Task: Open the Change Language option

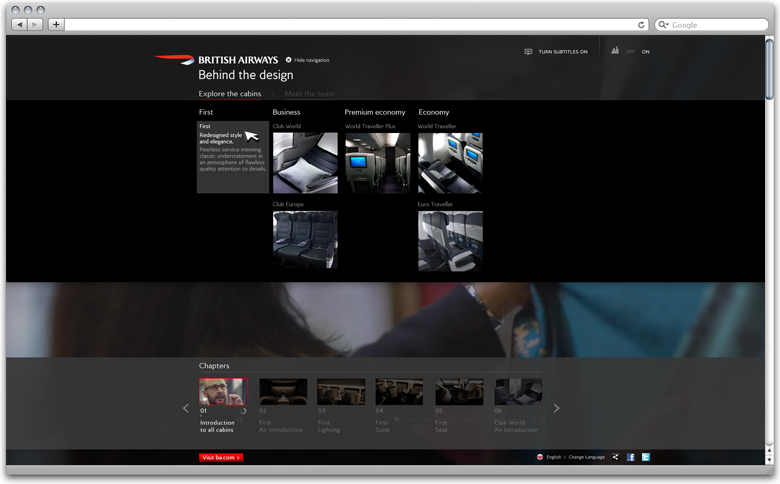Action: 586,457
